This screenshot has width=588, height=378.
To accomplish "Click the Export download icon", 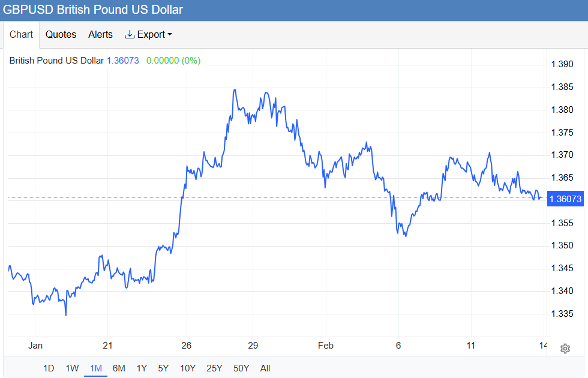I will point(130,35).
